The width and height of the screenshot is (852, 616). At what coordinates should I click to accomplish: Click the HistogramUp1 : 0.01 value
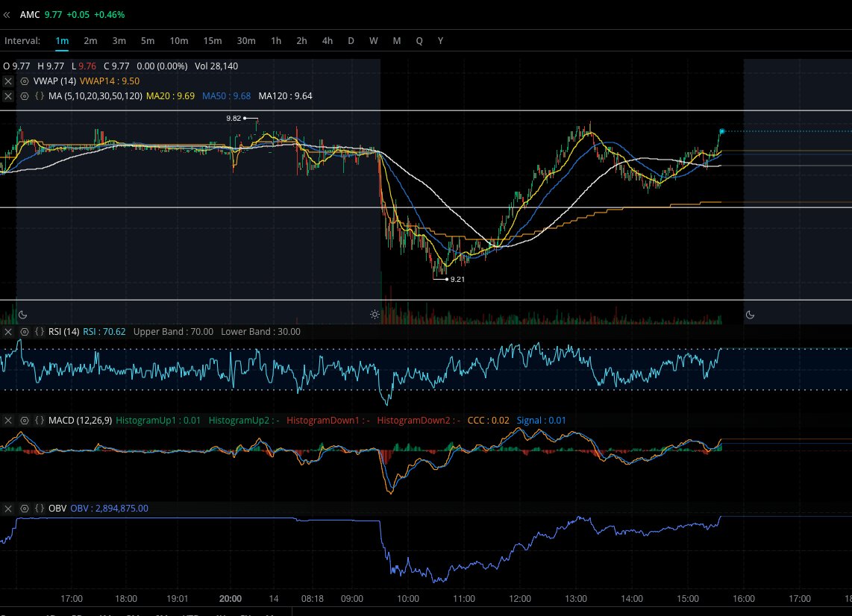pos(158,421)
